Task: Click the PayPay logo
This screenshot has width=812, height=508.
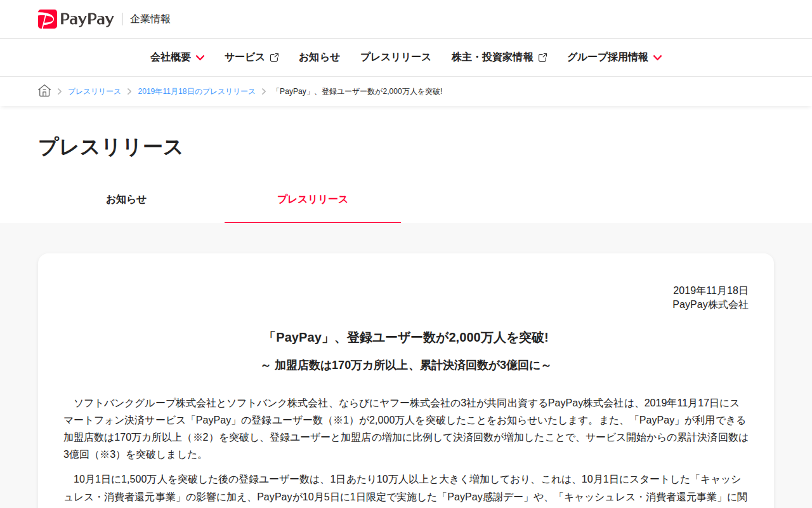Action: (76, 19)
